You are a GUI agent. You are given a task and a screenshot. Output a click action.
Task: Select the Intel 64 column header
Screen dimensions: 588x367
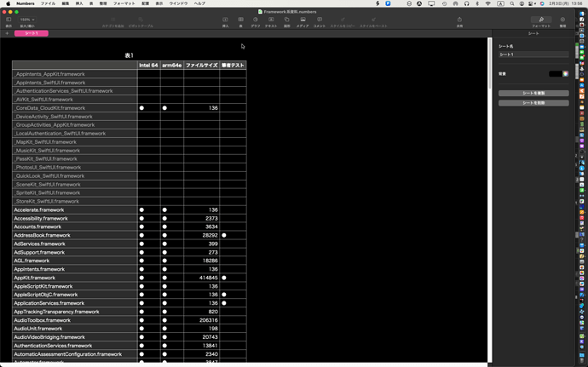coord(148,66)
